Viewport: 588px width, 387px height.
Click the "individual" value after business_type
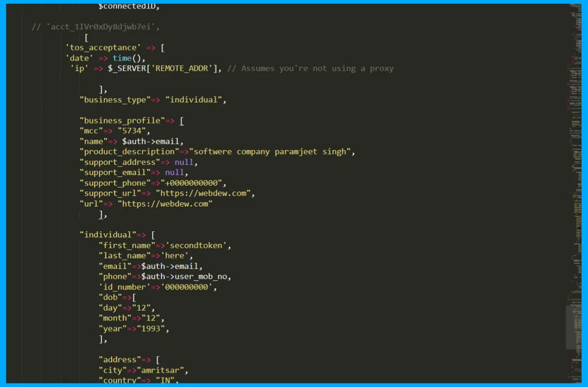(x=194, y=100)
